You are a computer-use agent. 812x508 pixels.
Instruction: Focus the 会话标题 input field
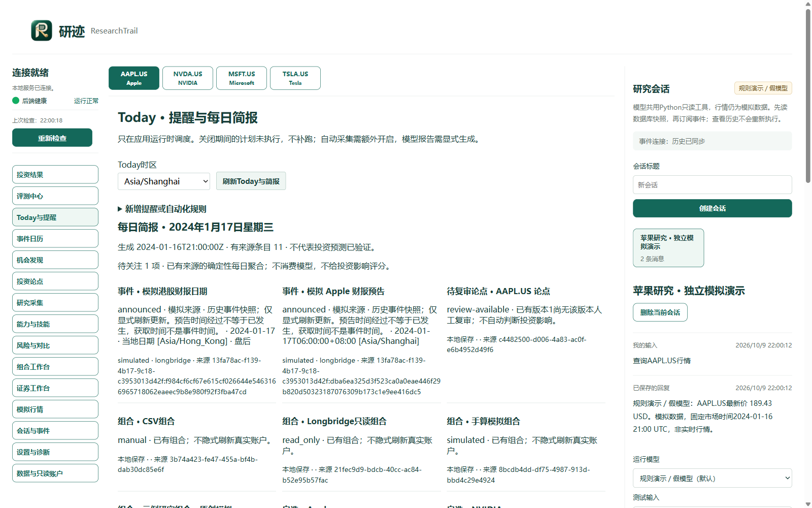(x=712, y=185)
